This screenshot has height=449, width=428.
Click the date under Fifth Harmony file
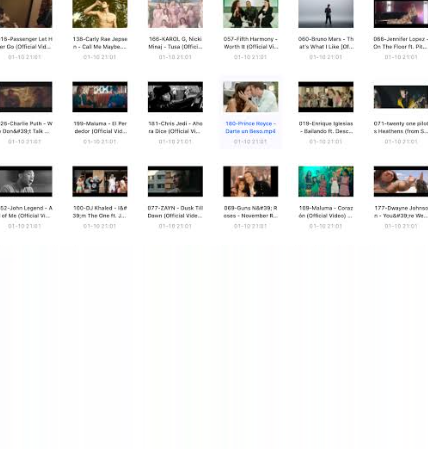tap(251, 57)
